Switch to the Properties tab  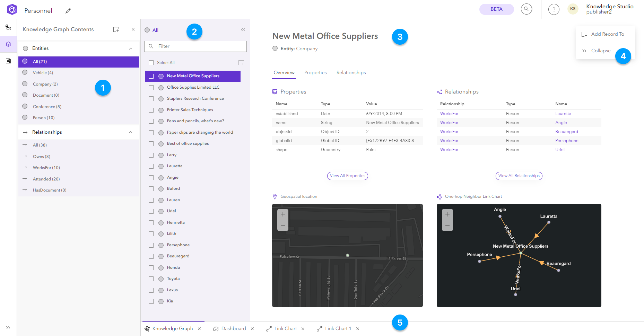tap(315, 72)
